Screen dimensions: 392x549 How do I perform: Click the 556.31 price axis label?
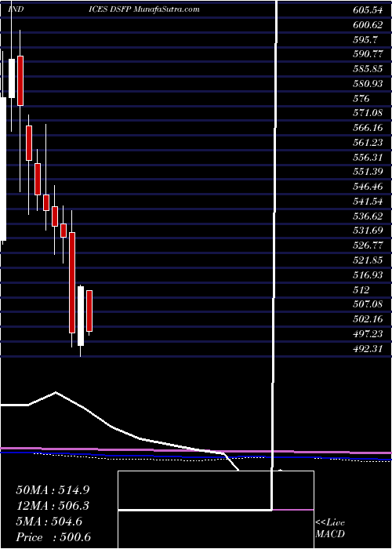368,157
